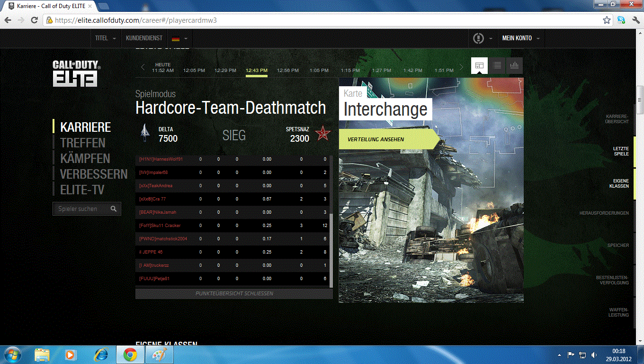Bookmark this page with the star icon

pos(607,20)
